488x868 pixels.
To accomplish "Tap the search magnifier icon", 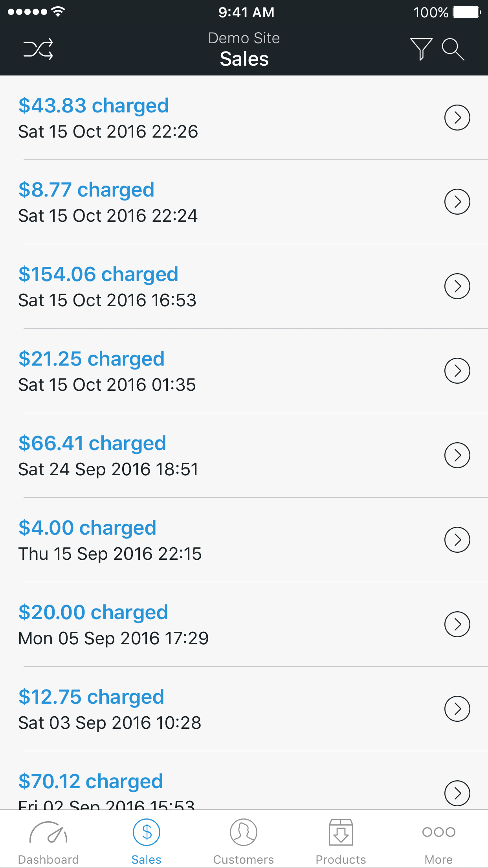I will coord(453,49).
